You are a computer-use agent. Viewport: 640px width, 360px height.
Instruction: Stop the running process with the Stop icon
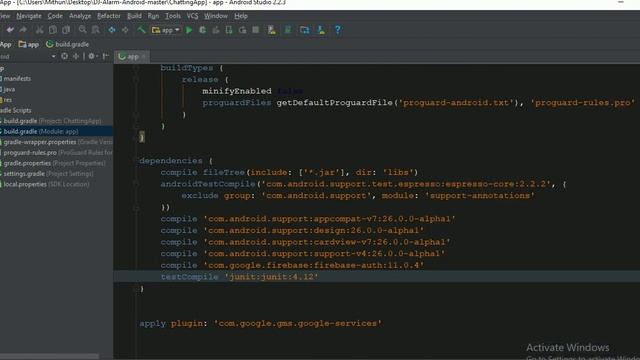point(256,30)
